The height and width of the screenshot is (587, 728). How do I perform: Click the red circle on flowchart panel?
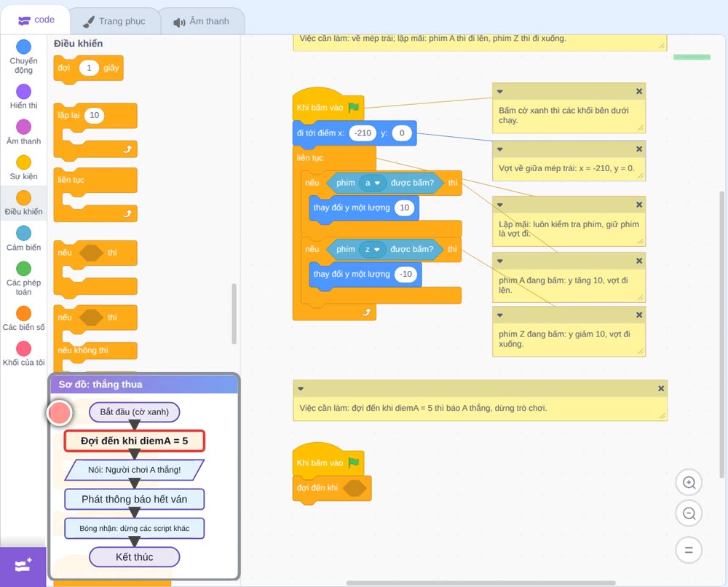click(60, 412)
